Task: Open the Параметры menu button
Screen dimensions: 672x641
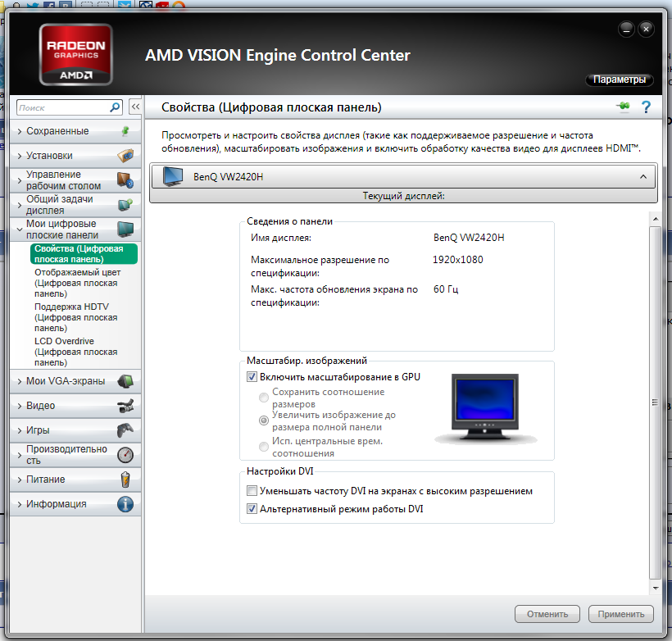Action: point(620,80)
